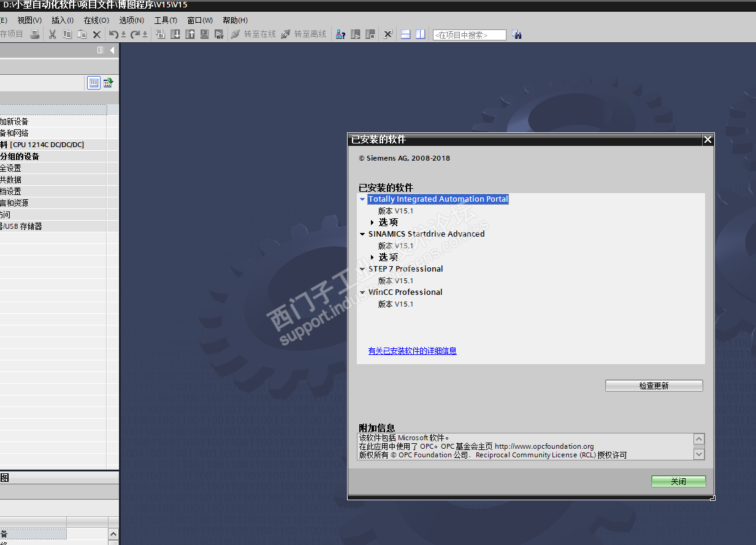Click the green 关闭 button
Image resolution: width=756 pixels, height=545 pixels.
(678, 481)
